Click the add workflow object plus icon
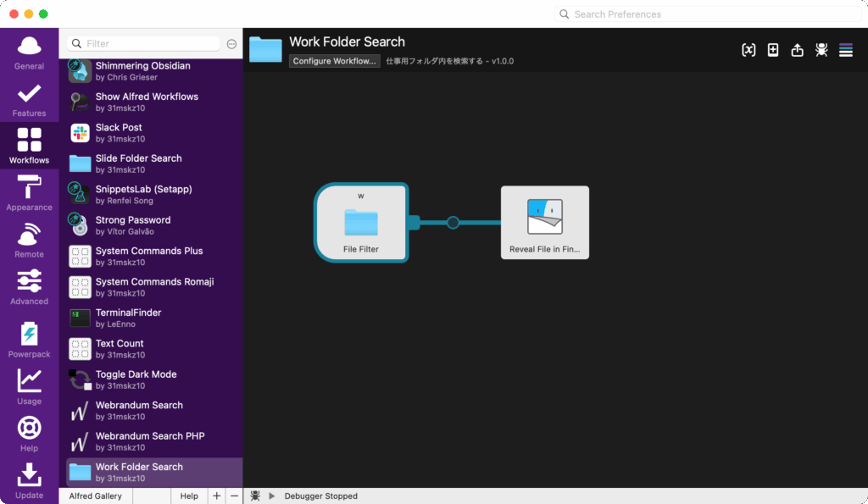Screen dimensions: 868x504 click(x=773, y=50)
